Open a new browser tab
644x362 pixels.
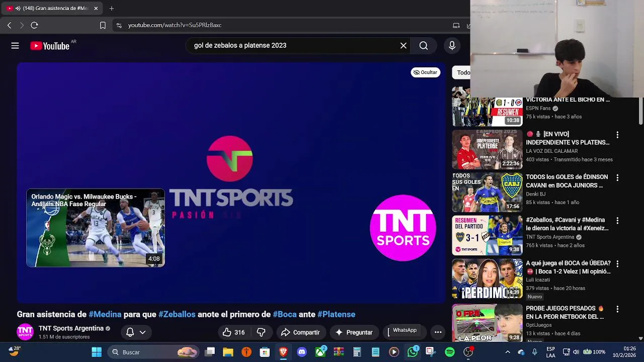click(x=112, y=8)
